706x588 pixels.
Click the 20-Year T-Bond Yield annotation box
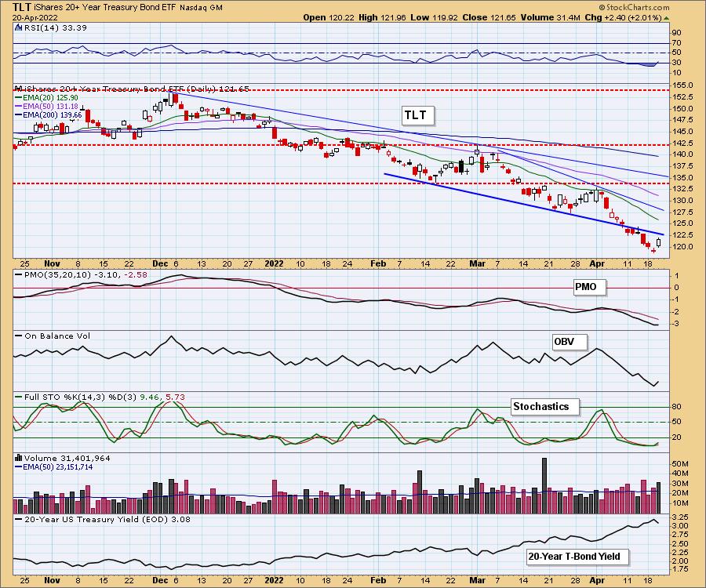(x=577, y=557)
